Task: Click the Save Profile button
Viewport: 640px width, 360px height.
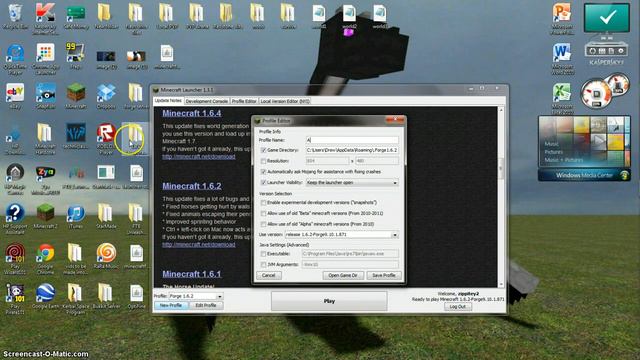Action: (x=384, y=276)
